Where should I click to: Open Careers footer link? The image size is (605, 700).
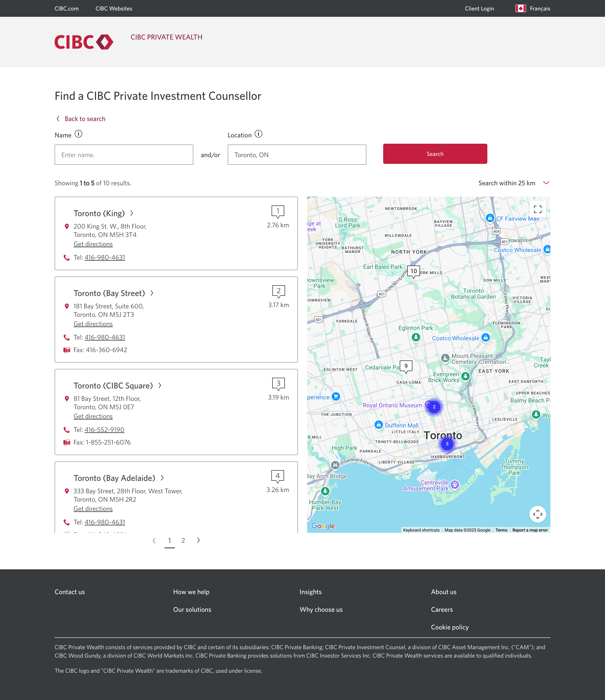(442, 609)
